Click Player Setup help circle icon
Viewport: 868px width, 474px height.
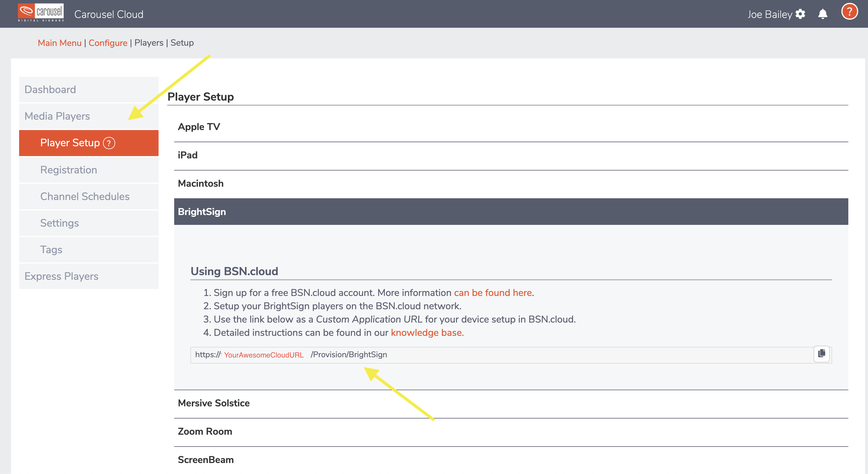coord(109,143)
